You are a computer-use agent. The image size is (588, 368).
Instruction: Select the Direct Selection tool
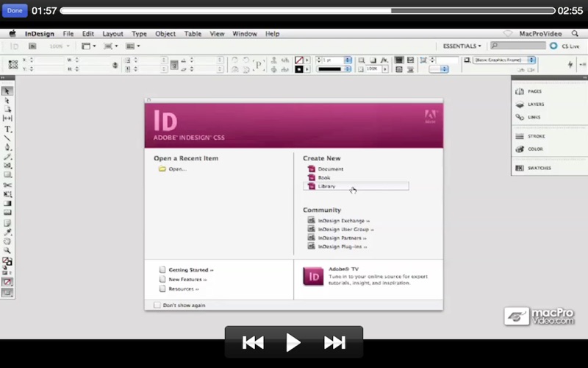pyautogui.click(x=7, y=101)
